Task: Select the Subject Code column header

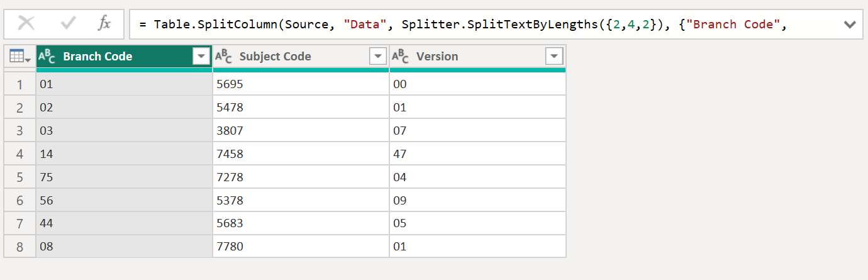Action: (289, 57)
